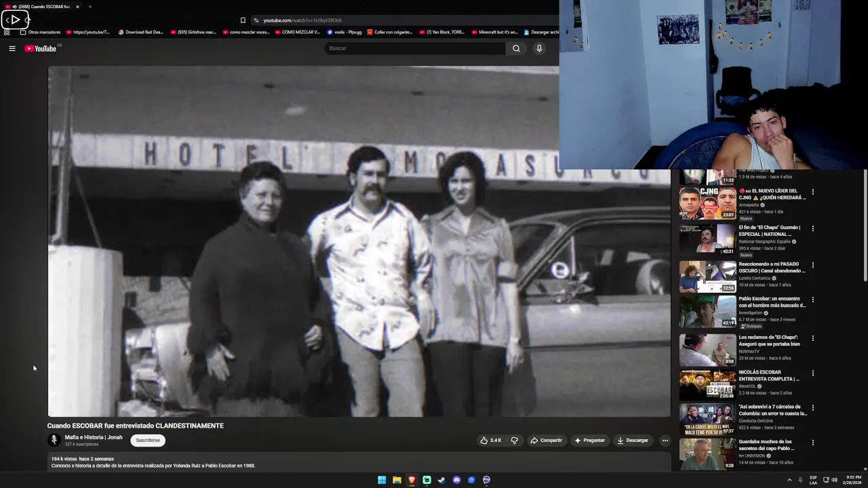
Task: Open Minecraft but it's an... bookmark
Action: click(494, 32)
